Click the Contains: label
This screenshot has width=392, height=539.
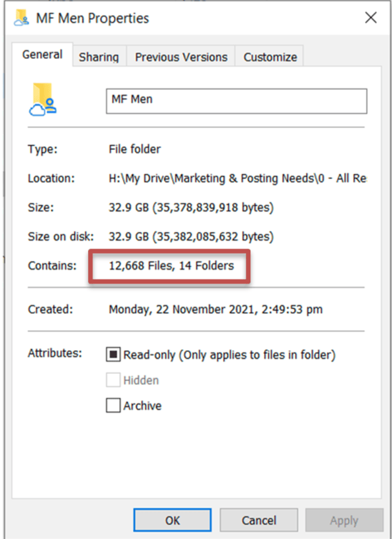click(52, 266)
